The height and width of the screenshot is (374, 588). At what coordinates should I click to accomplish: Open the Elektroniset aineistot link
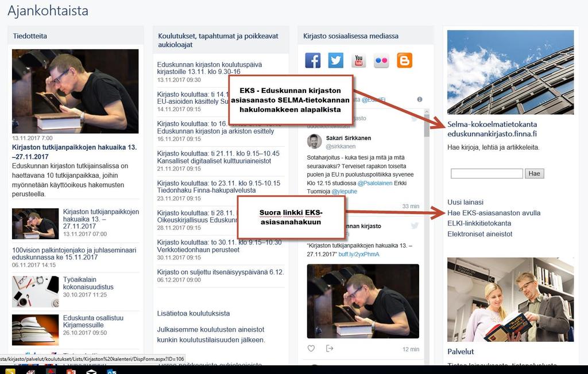coord(479,234)
